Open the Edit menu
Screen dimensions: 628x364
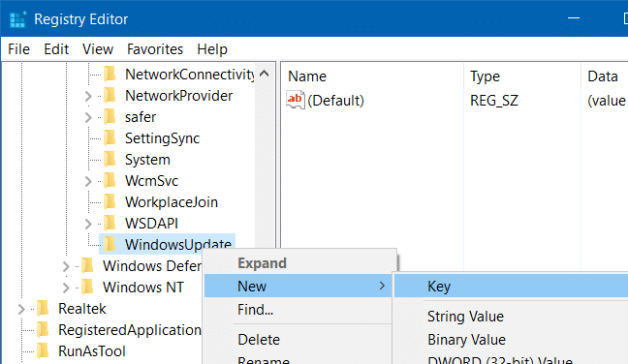(56, 49)
